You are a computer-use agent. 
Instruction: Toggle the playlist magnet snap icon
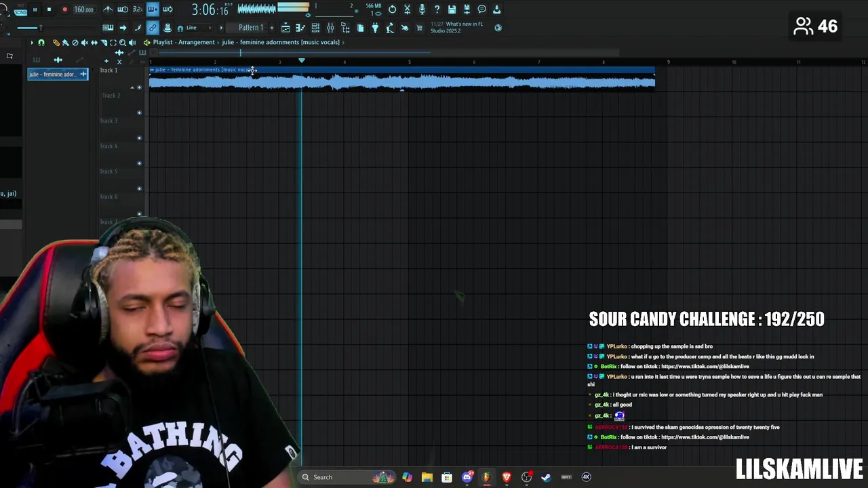pyautogui.click(x=41, y=42)
